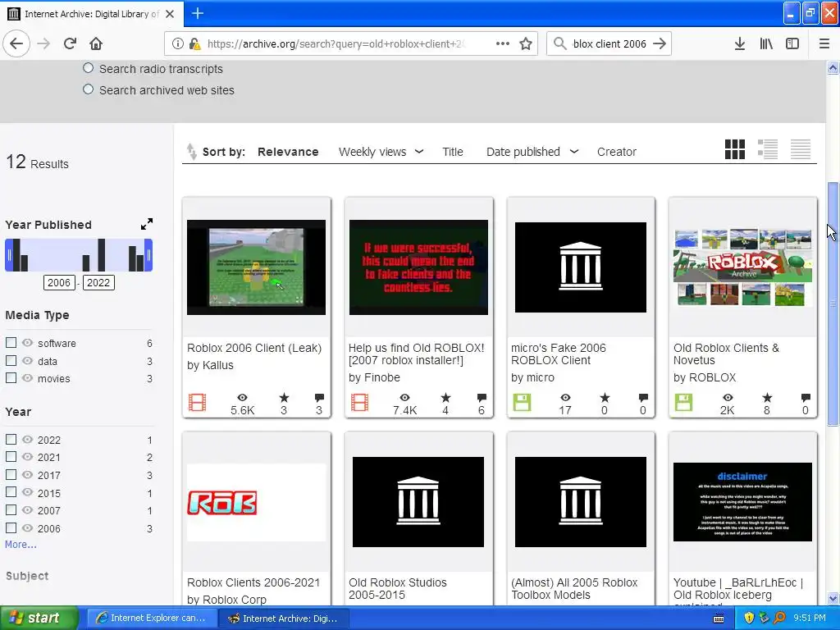Select the Search radio transcripts option
Image resolution: width=840 pixels, height=630 pixels.
[89, 69]
